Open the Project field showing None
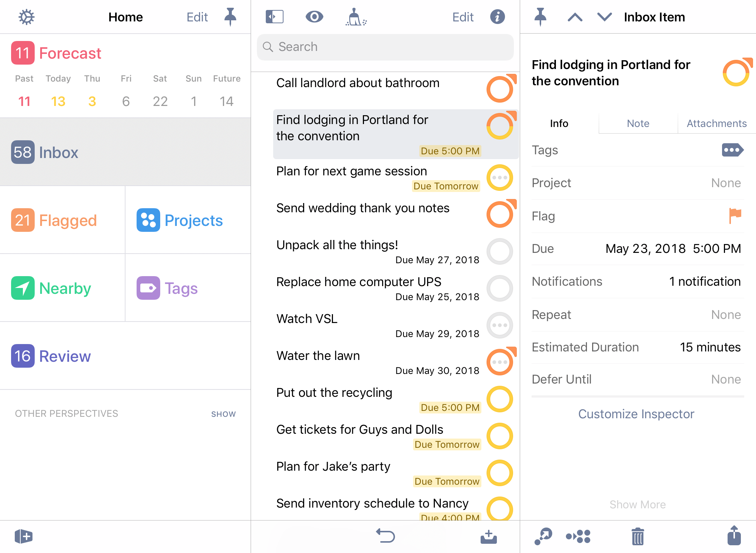Viewport: 756px width, 553px height. (638, 183)
